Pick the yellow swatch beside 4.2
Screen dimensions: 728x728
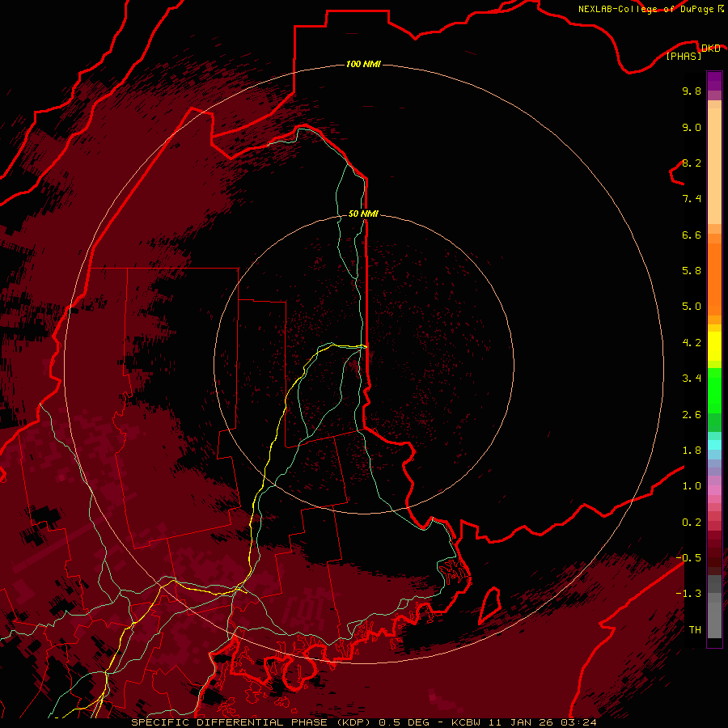pyautogui.click(x=714, y=346)
